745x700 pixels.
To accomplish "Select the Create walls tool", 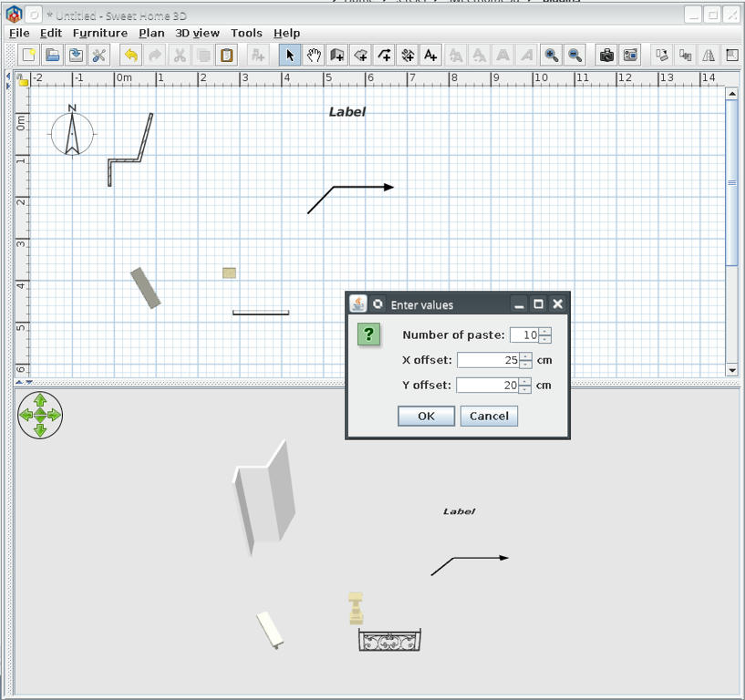I will coord(336,55).
